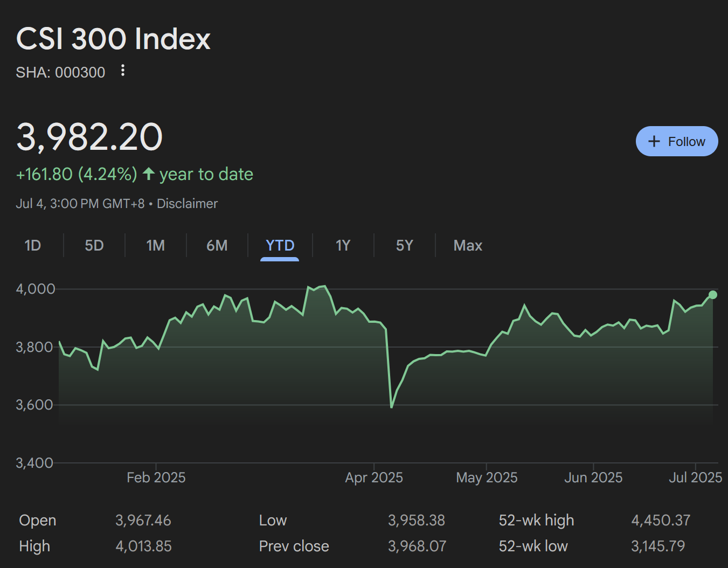This screenshot has width=728, height=568.
Task: Click the SHA: 000300 ticker text
Action: coord(60,72)
